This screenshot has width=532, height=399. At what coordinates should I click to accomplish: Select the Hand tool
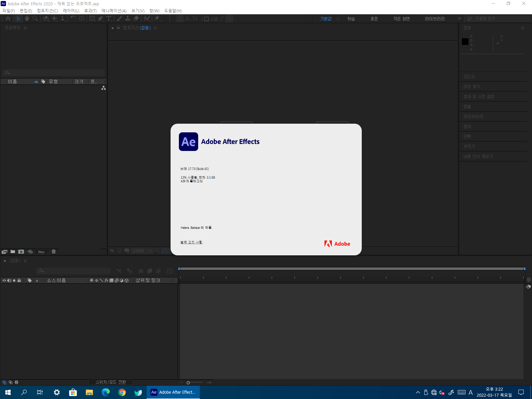click(27, 19)
